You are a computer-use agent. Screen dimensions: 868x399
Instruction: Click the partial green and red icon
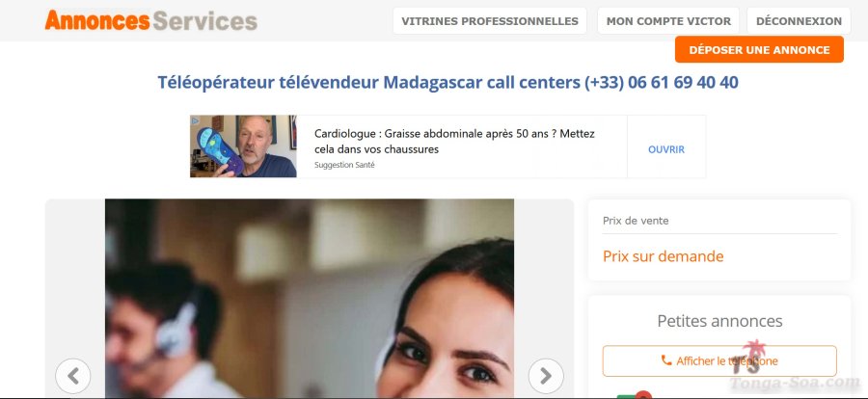(x=634, y=394)
